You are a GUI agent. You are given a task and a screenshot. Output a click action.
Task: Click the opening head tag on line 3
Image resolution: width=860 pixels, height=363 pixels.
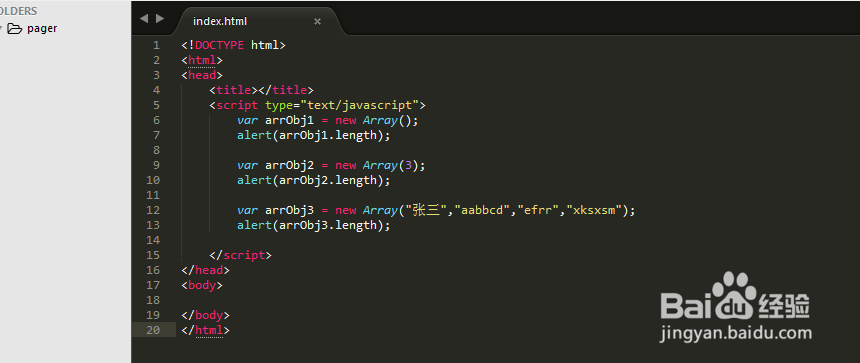click(x=202, y=75)
